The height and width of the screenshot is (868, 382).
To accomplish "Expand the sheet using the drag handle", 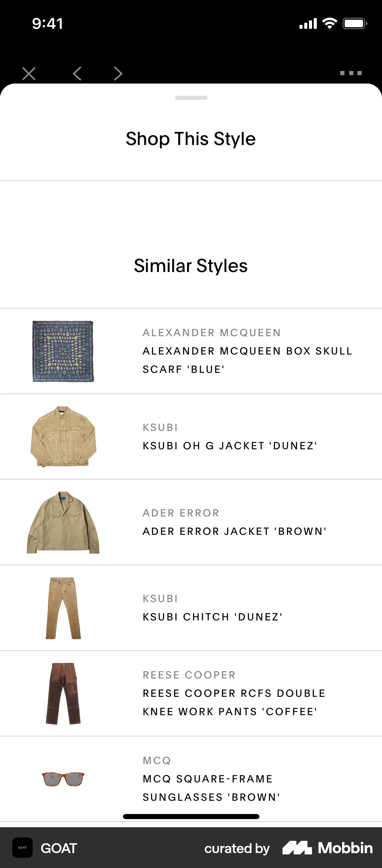I will (191, 98).
